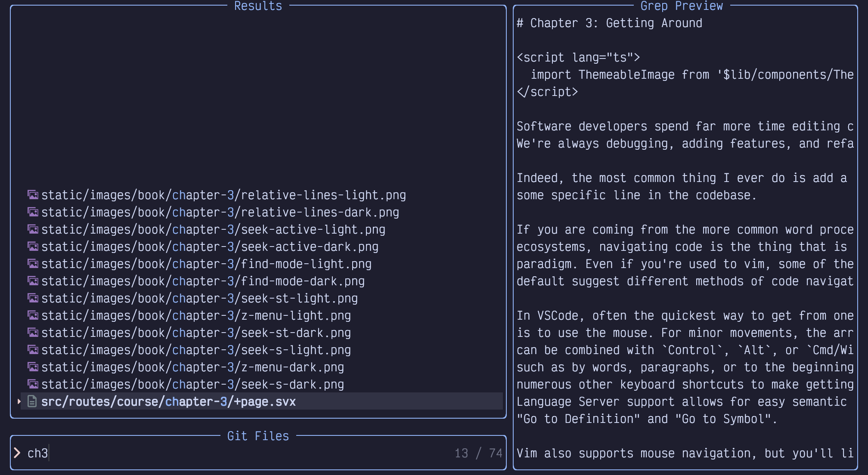Viewport: 868px width, 475px height.
Task: Click image icon beside z-menu-dark.png
Action: (33, 367)
